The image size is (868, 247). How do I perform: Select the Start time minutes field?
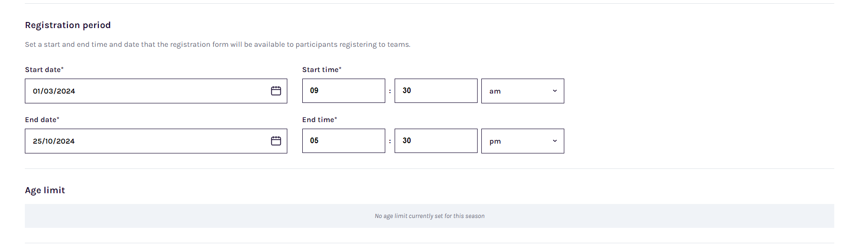pos(436,91)
